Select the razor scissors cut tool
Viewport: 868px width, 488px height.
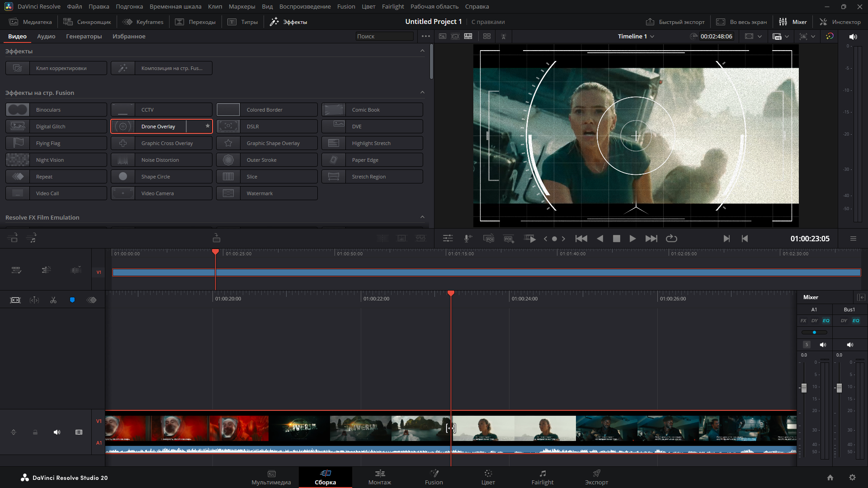(53, 300)
